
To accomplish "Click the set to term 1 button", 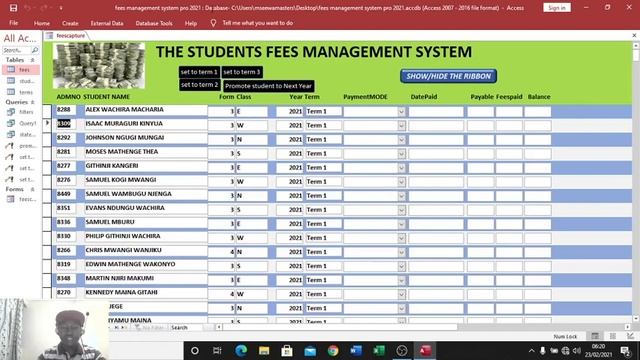I will coord(199,72).
